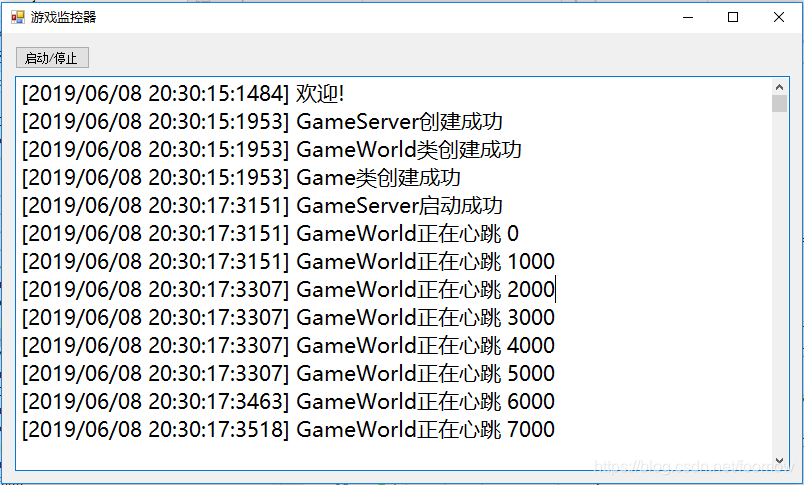Click the GameWorld正在心跳 1000 line

click(x=288, y=261)
